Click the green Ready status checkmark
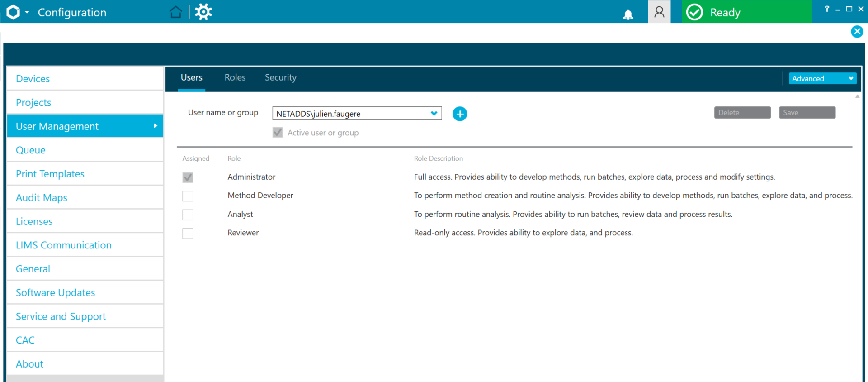 694,12
